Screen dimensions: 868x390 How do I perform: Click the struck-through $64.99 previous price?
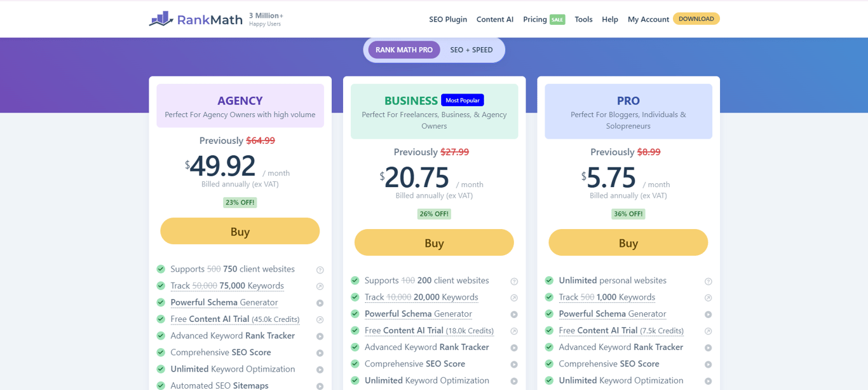coord(261,141)
